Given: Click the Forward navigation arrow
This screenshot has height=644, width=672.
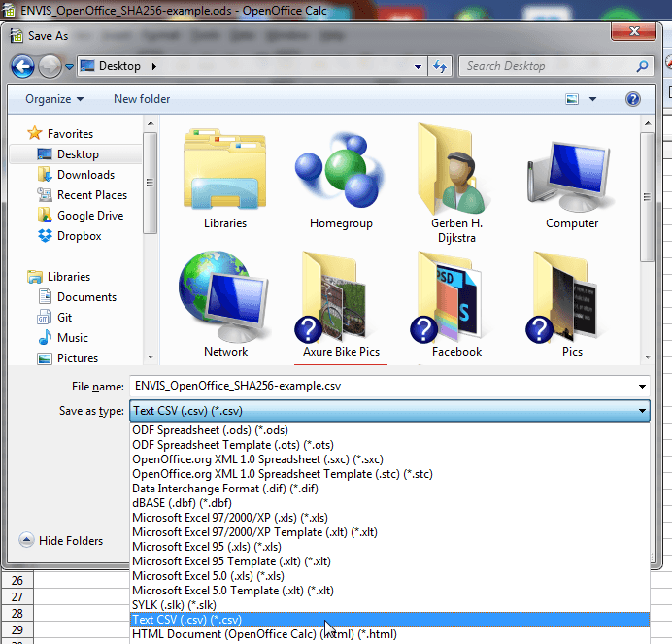Looking at the screenshot, I should pos(50,66).
